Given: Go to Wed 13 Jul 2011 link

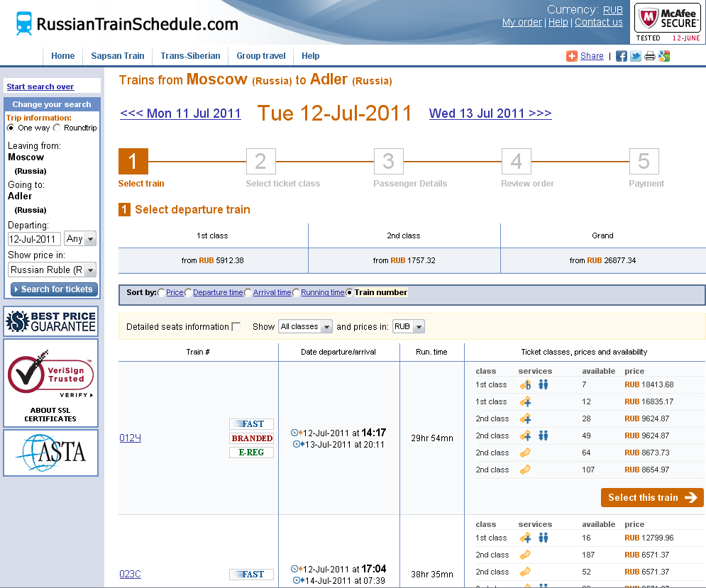Looking at the screenshot, I should (490, 113).
